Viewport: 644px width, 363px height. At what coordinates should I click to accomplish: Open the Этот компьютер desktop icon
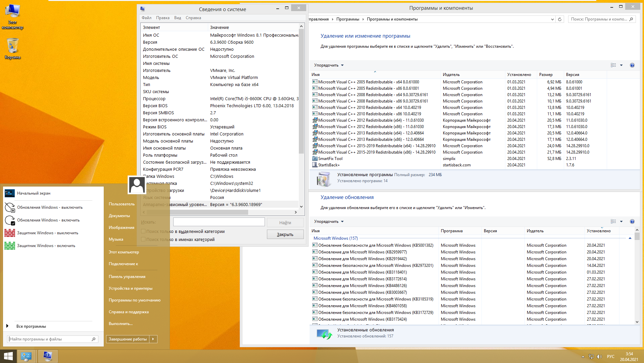[x=12, y=15]
